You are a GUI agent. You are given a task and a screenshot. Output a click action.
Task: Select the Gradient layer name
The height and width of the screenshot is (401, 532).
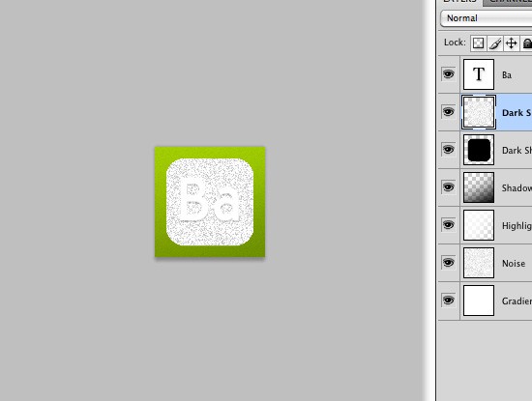tap(517, 301)
